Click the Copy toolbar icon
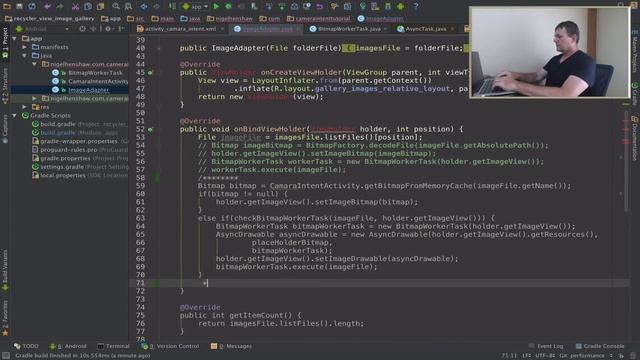This screenshot has width=640, height=360. click(x=88, y=6)
